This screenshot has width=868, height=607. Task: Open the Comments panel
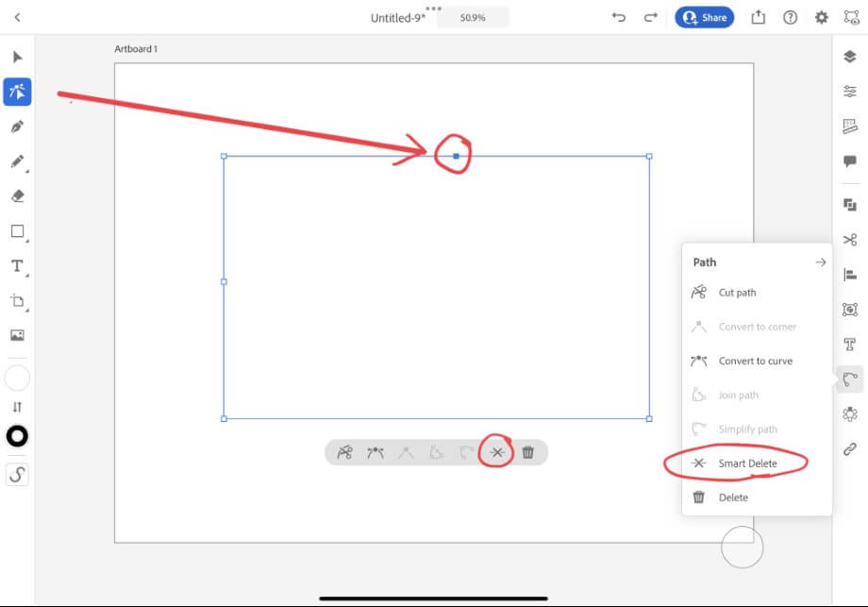[x=850, y=161]
